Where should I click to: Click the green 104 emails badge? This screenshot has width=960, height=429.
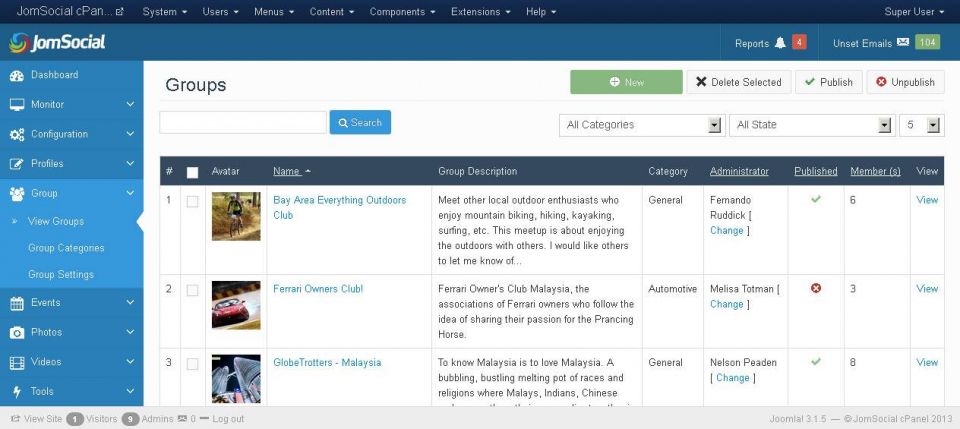point(928,42)
